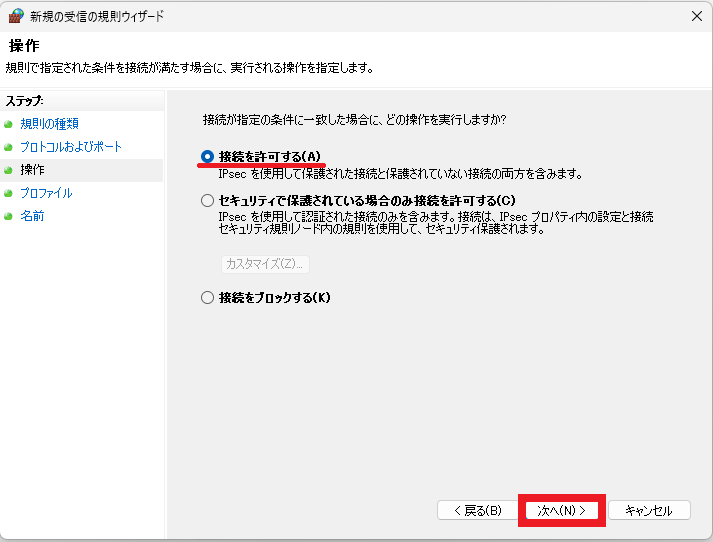Click the 操作 page heading text

click(24, 46)
